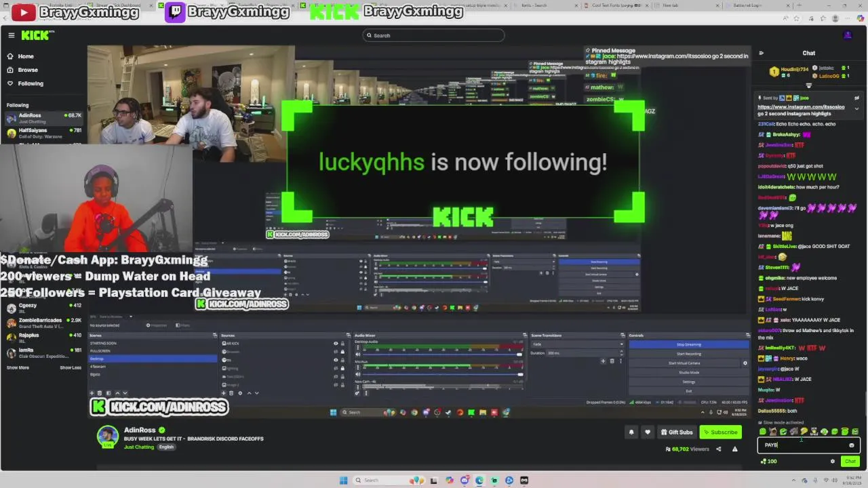The width and height of the screenshot is (868, 488).
Task: Select HalfSaiyans in the Following list
Action: point(44,133)
